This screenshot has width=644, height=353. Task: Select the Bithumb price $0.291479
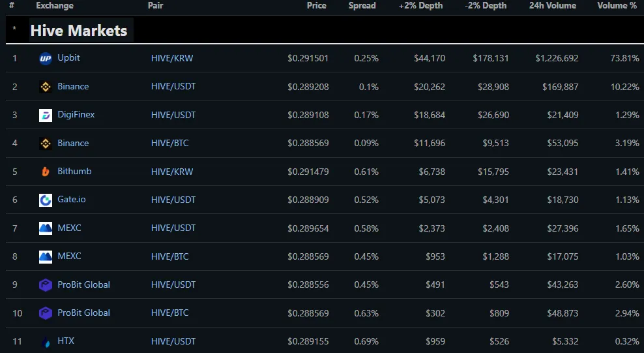click(308, 172)
